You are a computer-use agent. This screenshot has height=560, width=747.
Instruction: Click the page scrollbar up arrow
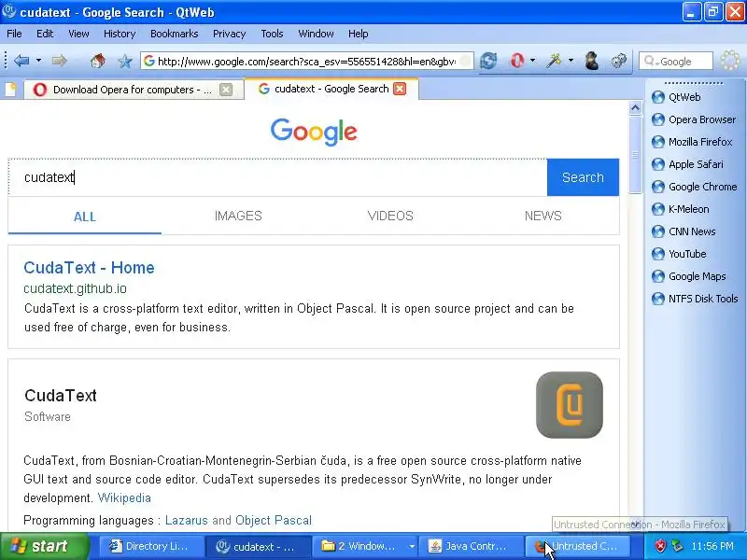pos(635,108)
